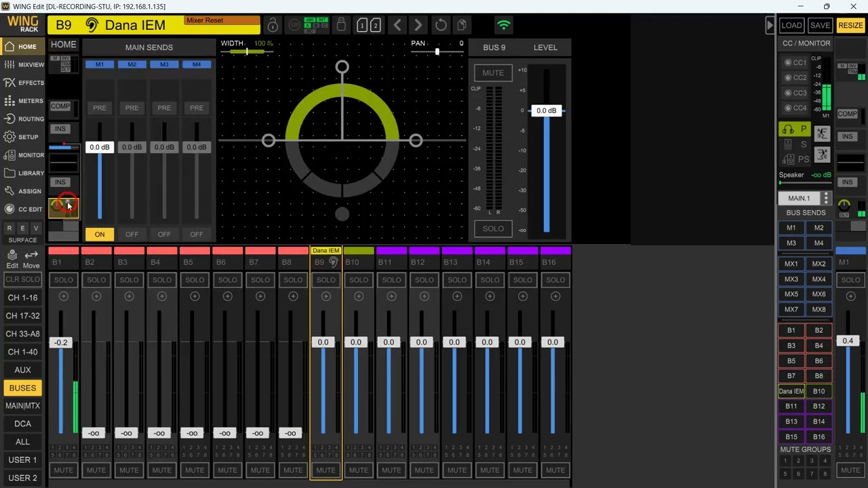Screen dimensions: 868x488
Task: Go to next channel with right arrow
Action: [x=418, y=25]
